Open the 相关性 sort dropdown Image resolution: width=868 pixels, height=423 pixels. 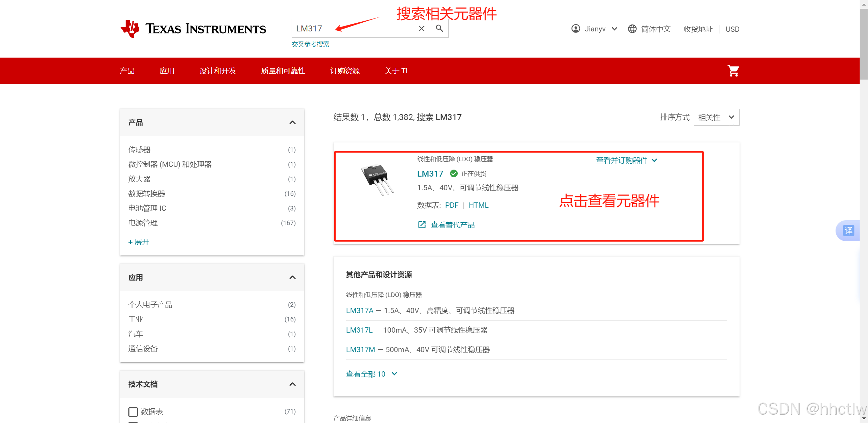coord(716,117)
